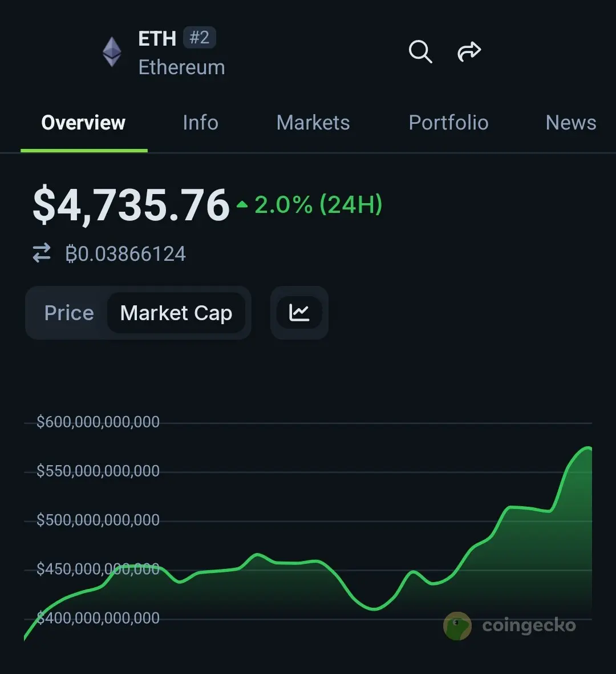This screenshot has width=616, height=674.
Task: Tap the ₿0.03866124 BTC conversion value
Action: pos(125,253)
